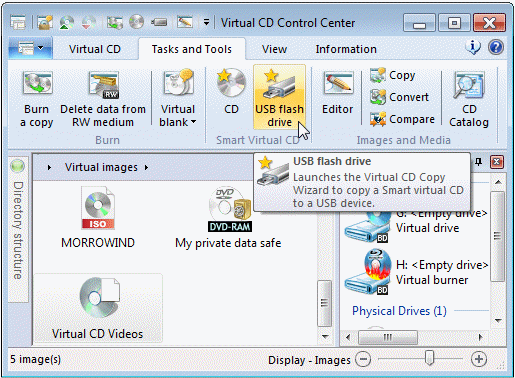Click Convert in Images and Media
Image resolution: width=515 pixels, height=378 pixels.
pyautogui.click(x=399, y=97)
